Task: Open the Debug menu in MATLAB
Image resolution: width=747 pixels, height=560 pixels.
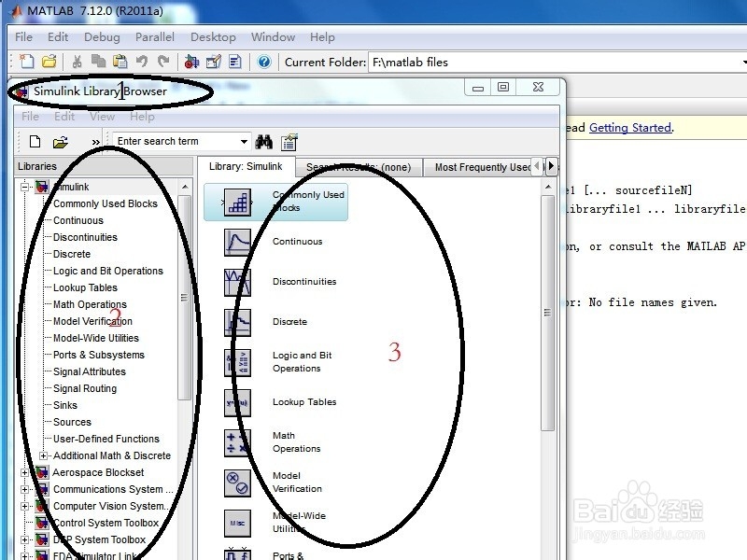Action: click(x=102, y=37)
